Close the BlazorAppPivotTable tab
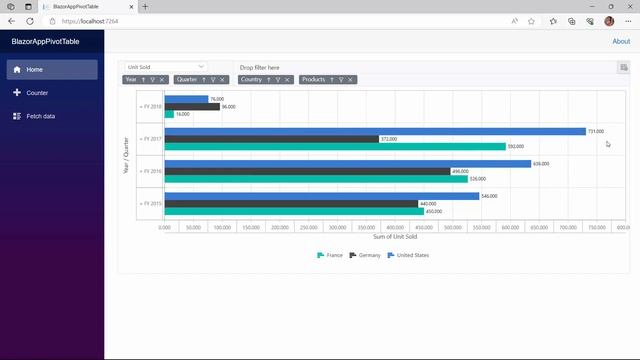This screenshot has height=360, width=640. click(x=131, y=7)
